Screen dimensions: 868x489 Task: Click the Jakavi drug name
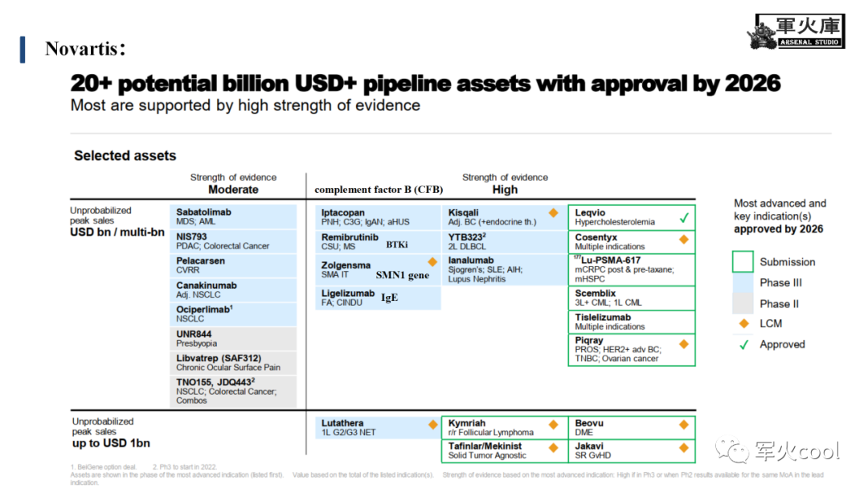coord(589,446)
